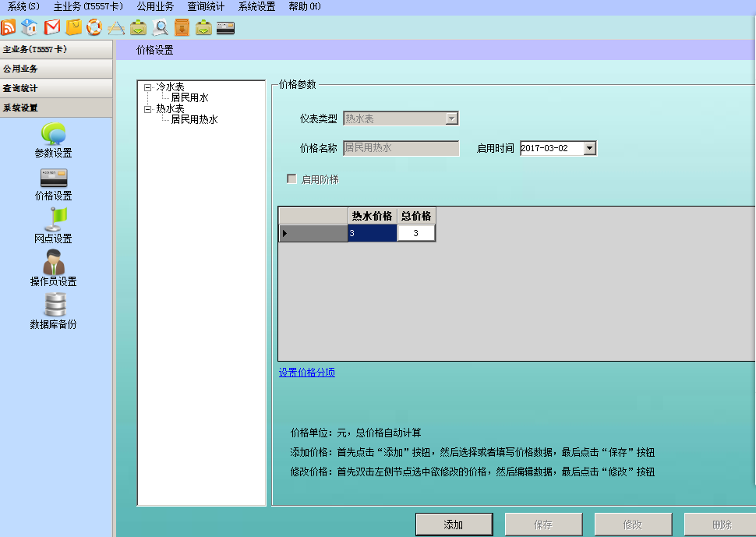Image resolution: width=756 pixels, height=537 pixels.
Task: Open 操作员设置 via the person icon
Action: click(x=54, y=262)
